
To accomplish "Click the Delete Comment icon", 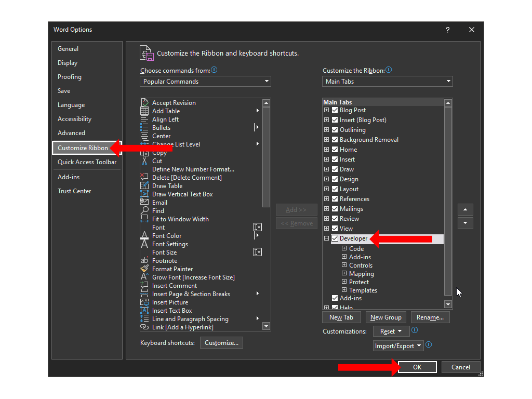I will [x=144, y=178].
